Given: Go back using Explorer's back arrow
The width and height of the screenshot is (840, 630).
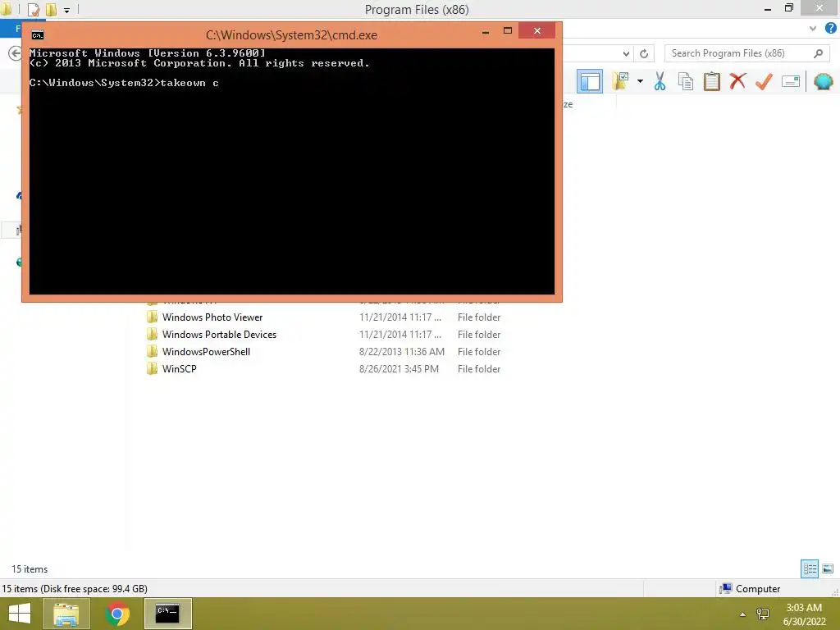Looking at the screenshot, I should (15, 53).
